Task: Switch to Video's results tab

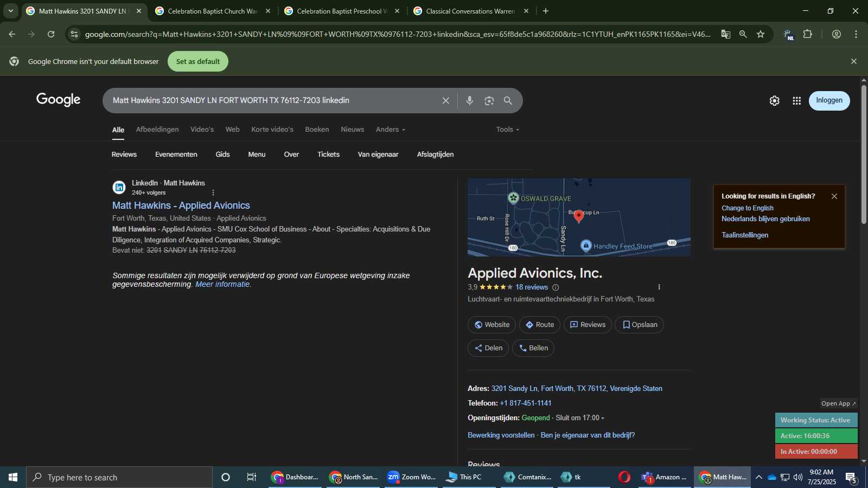Action: (x=202, y=130)
